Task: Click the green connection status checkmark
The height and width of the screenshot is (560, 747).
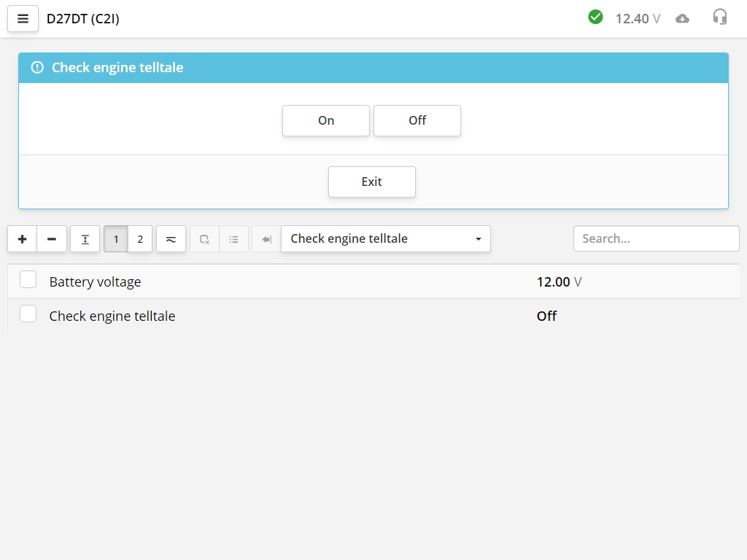Action: [595, 17]
